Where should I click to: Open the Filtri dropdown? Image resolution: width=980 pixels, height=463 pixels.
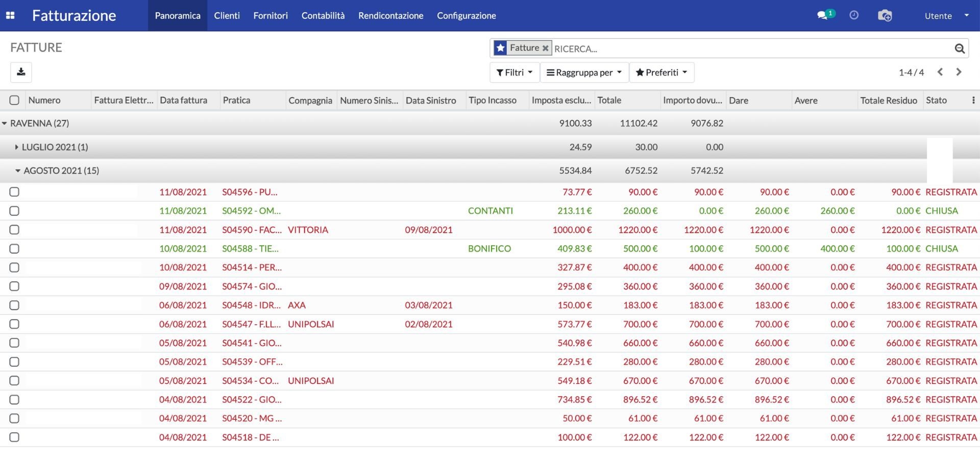point(514,72)
